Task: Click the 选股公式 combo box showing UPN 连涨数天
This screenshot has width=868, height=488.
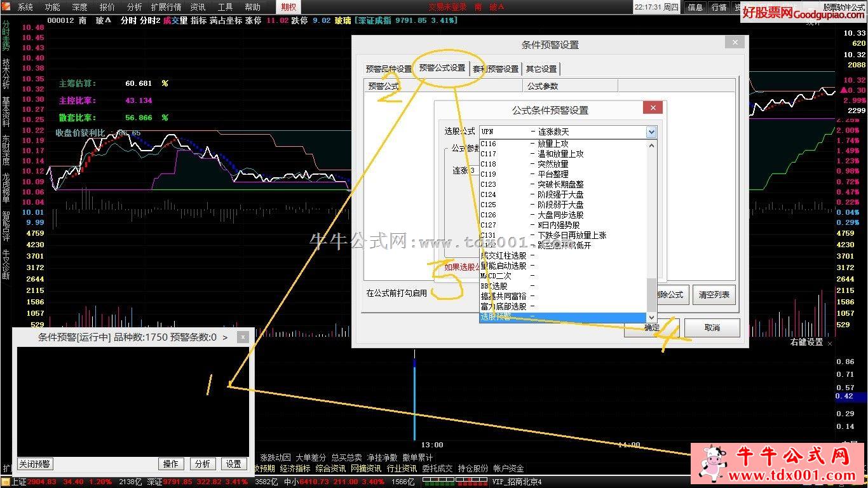Action: tap(567, 132)
